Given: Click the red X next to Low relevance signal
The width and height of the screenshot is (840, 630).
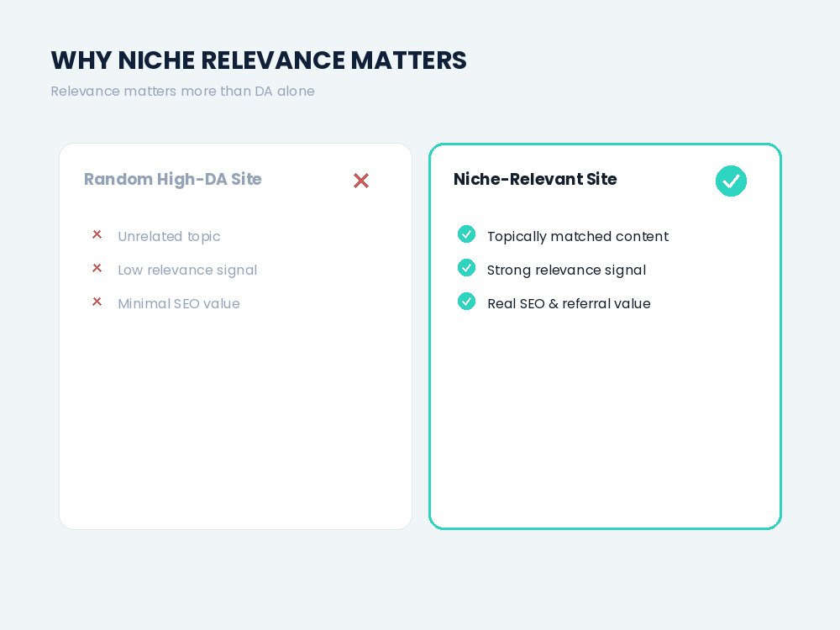Looking at the screenshot, I should pyautogui.click(x=97, y=268).
